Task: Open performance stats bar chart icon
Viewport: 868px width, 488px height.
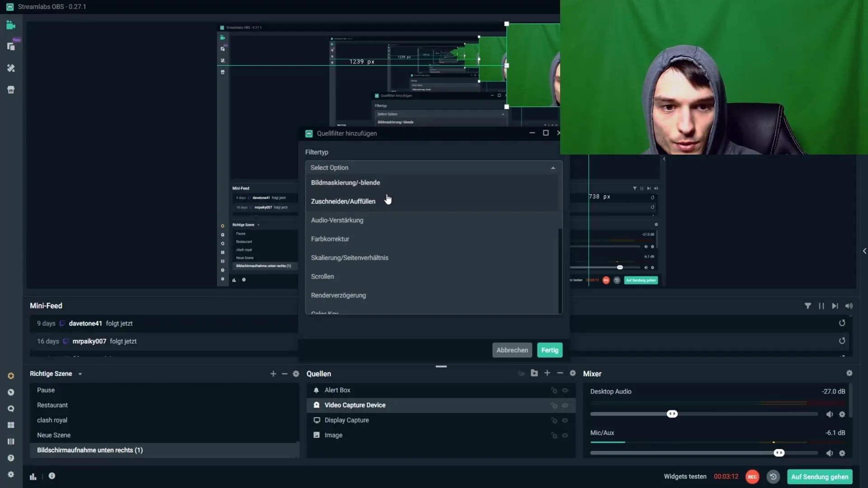Action: [33, 476]
